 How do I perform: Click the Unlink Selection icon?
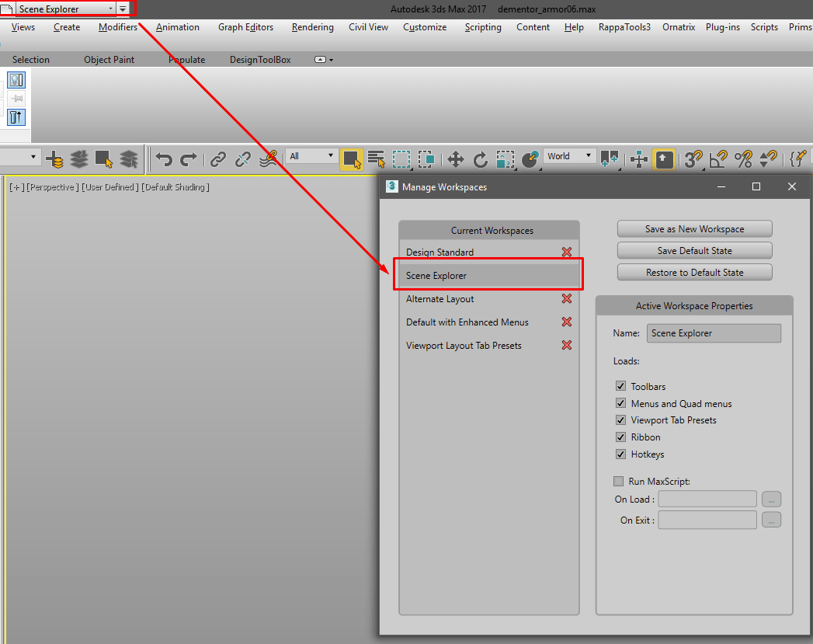tap(242, 159)
